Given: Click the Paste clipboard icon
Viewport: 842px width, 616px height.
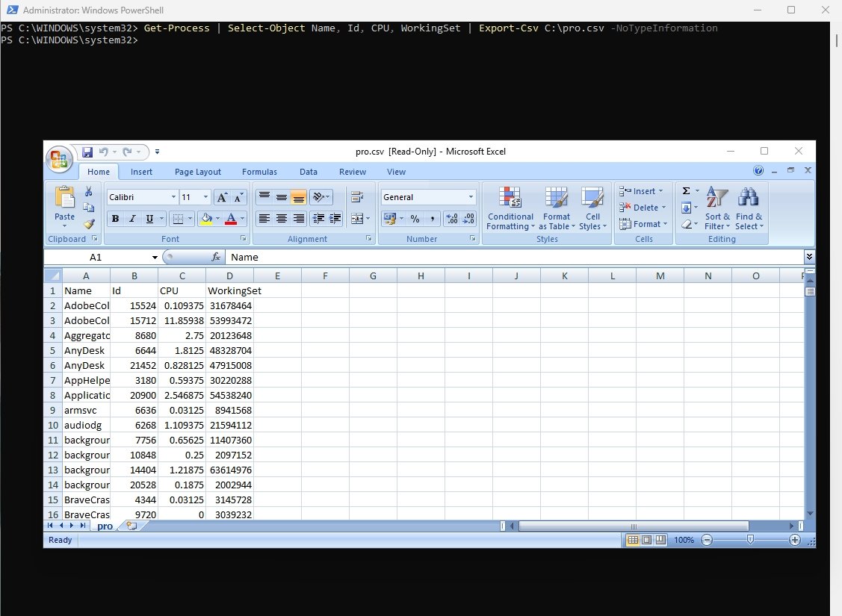Looking at the screenshot, I should pyautogui.click(x=65, y=197).
